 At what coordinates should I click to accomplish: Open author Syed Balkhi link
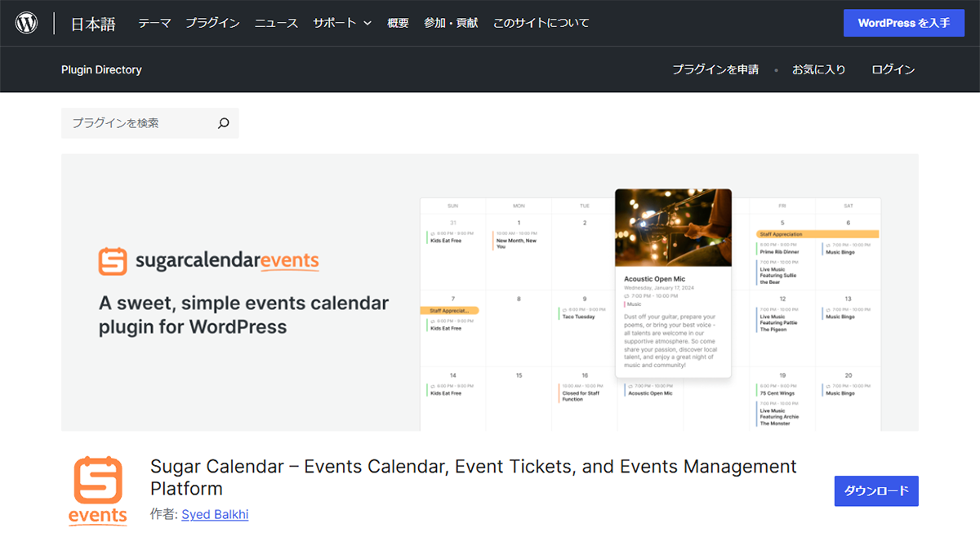point(215,514)
